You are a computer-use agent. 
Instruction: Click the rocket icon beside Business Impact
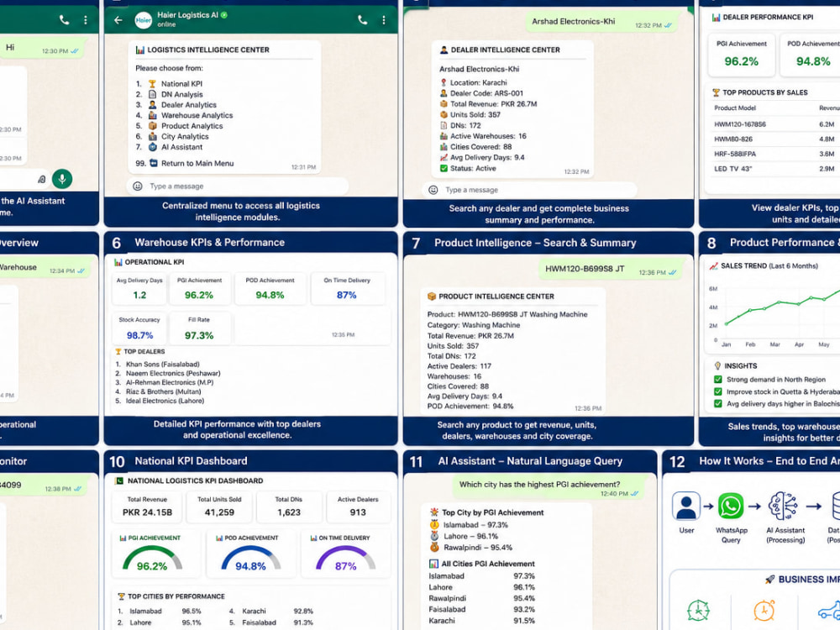(769, 579)
